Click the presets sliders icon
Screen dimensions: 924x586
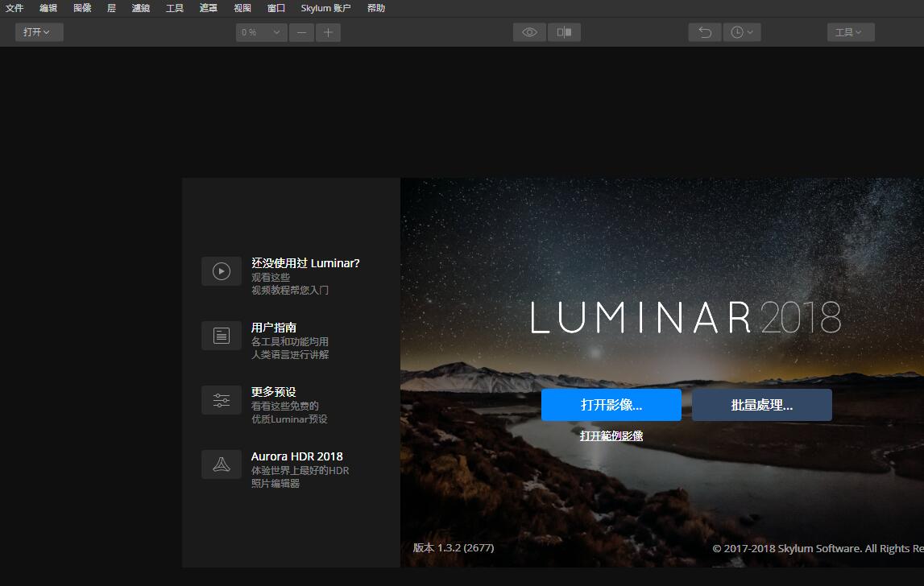(x=222, y=401)
